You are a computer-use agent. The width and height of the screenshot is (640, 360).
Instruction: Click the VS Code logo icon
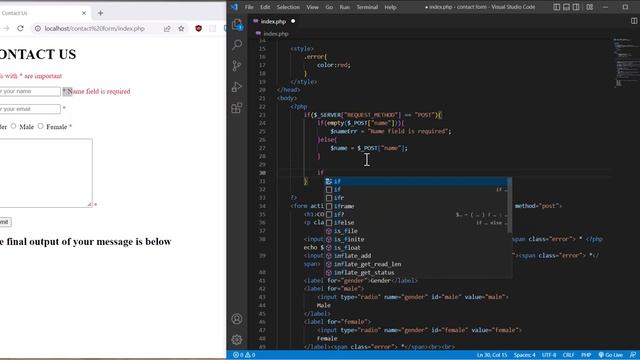click(x=234, y=7)
